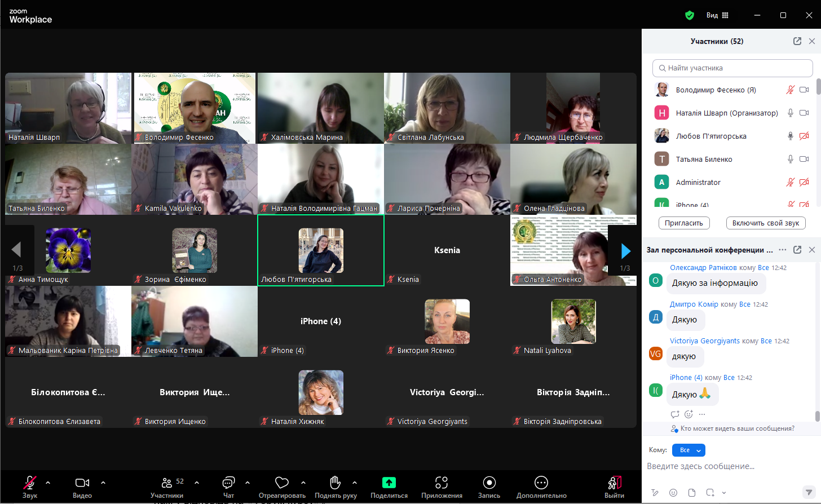
Task: Open the Дополнительно more options icon
Action: [541, 483]
